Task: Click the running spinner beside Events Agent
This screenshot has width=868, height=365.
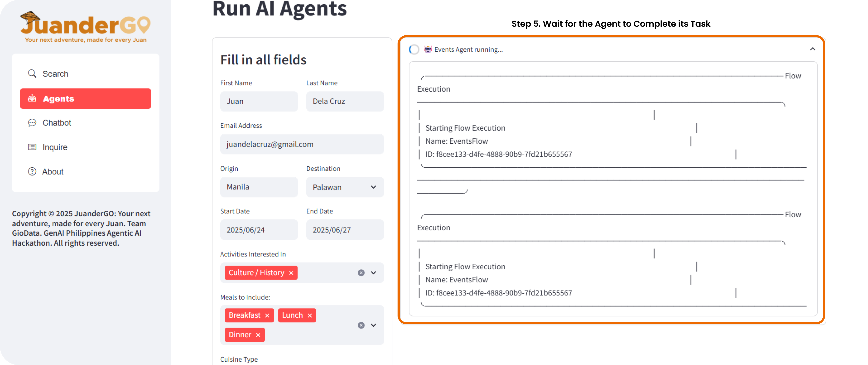Action: (x=414, y=50)
